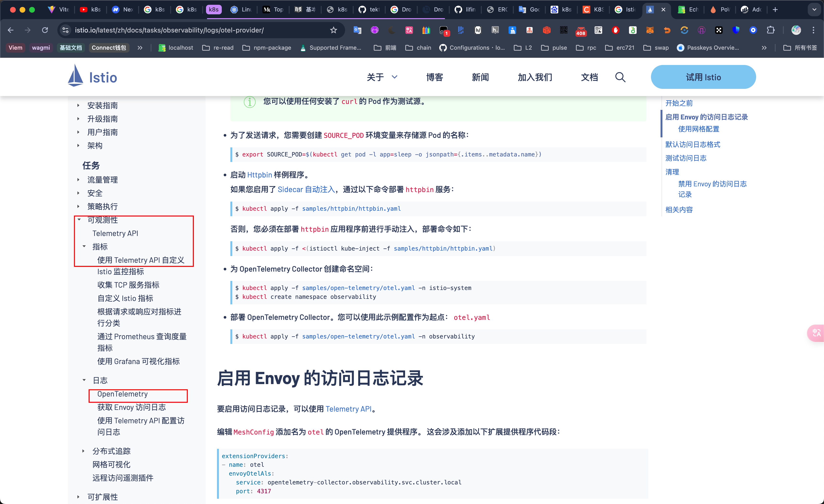This screenshot has height=504, width=824.
Task: Jump to 相关内容 in table of contents
Action: [x=679, y=209]
